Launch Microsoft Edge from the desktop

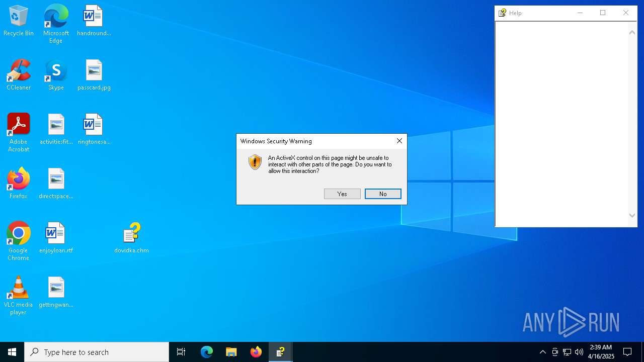pyautogui.click(x=56, y=24)
